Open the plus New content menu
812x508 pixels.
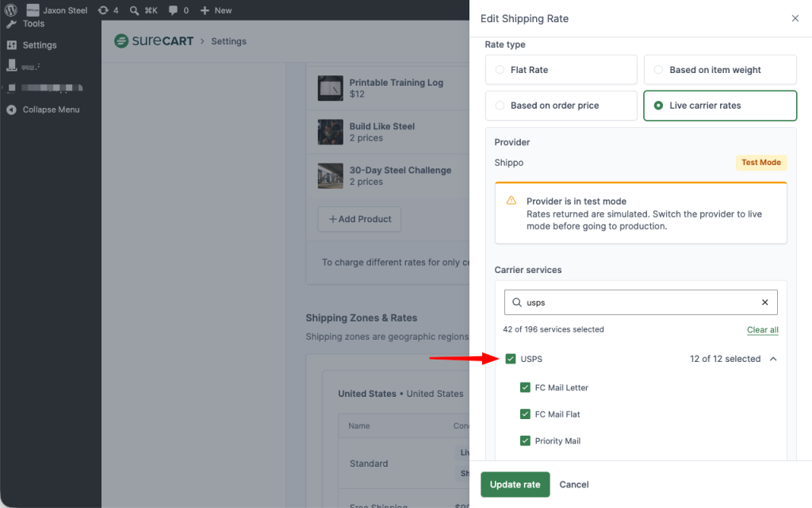(216, 10)
